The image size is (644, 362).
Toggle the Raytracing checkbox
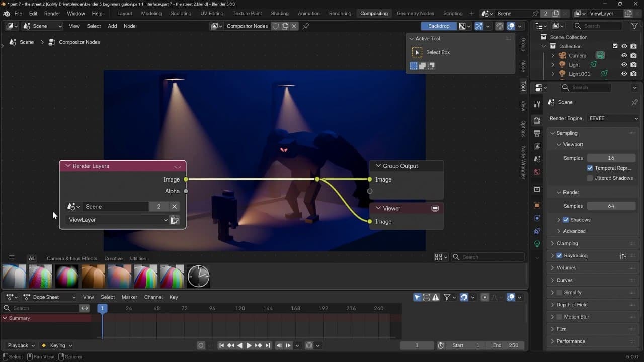[x=559, y=256]
